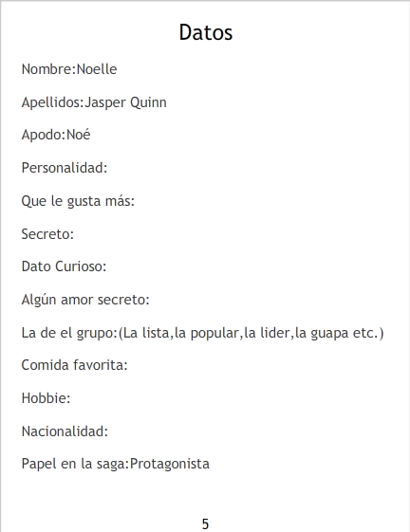Click the Datos page heading
This screenshot has height=532, width=410.
pyautogui.click(x=206, y=32)
